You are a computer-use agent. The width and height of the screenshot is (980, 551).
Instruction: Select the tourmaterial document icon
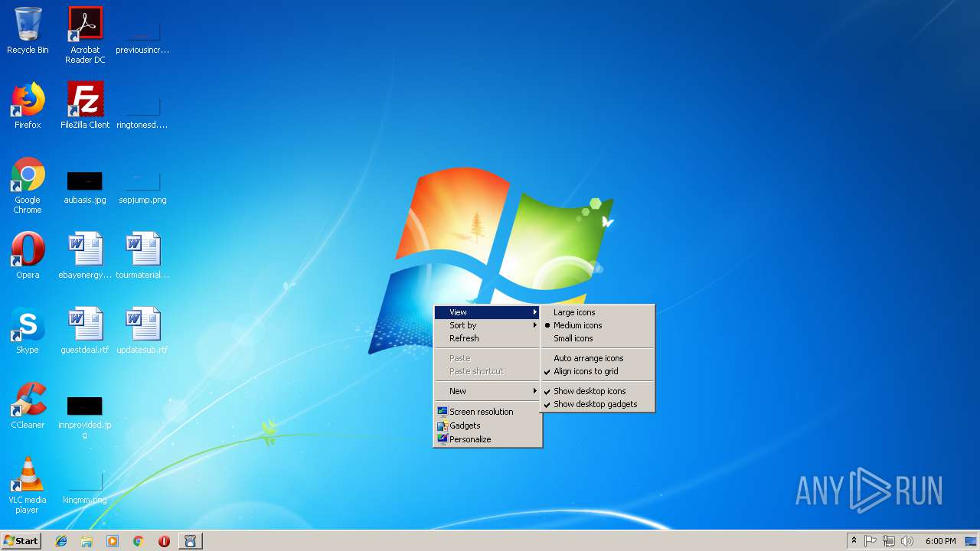[142, 256]
